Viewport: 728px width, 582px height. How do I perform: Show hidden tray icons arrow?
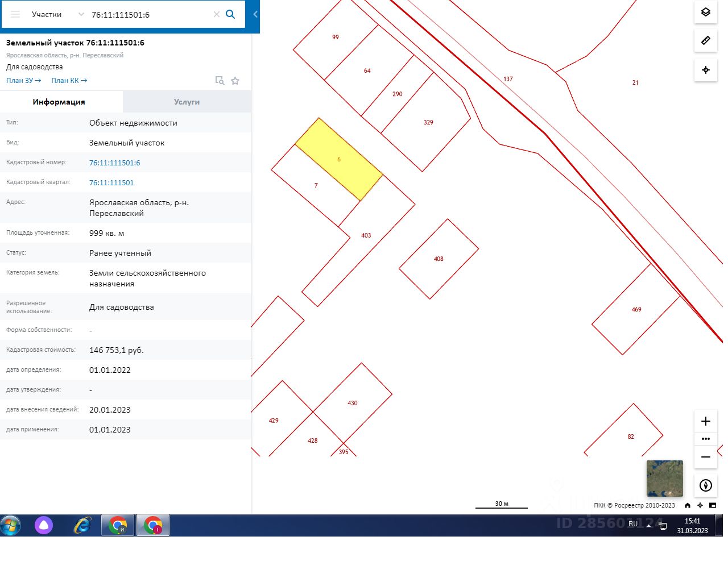(648, 526)
